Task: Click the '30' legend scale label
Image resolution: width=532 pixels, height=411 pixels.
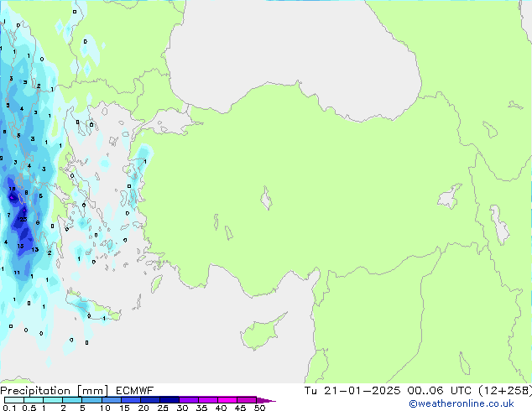Action: pos(182,408)
